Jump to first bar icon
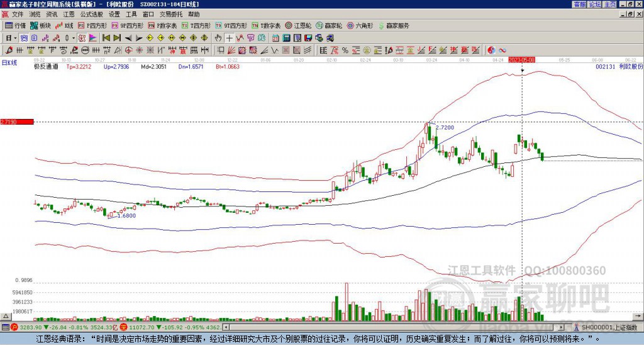The image size is (644, 345). click(106, 38)
